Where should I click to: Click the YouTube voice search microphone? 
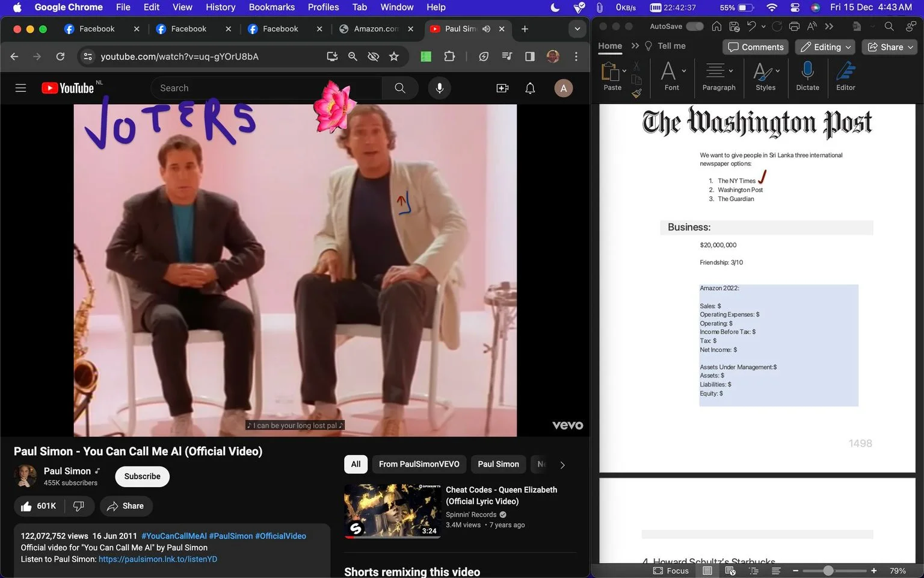tap(440, 88)
